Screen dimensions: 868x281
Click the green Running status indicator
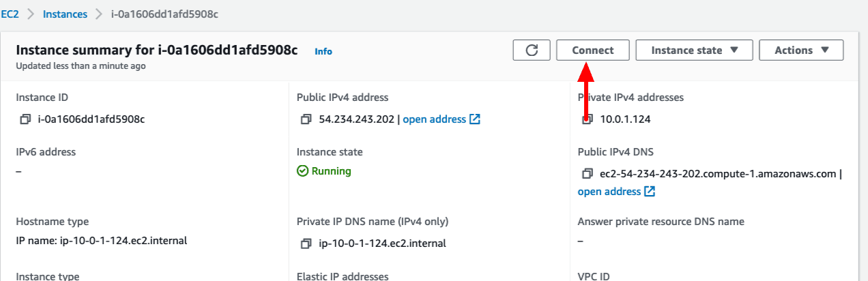point(324,171)
